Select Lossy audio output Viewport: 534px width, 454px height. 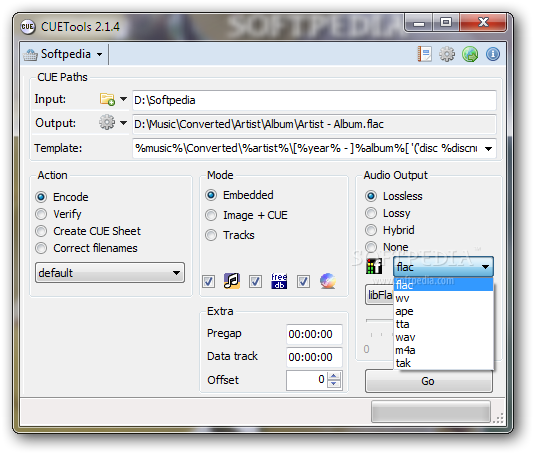point(388,213)
